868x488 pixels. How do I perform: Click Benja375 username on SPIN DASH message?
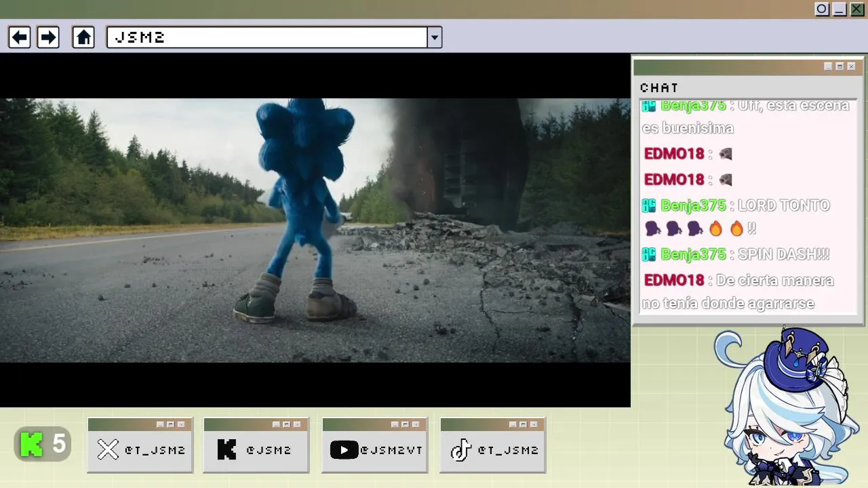(693, 254)
